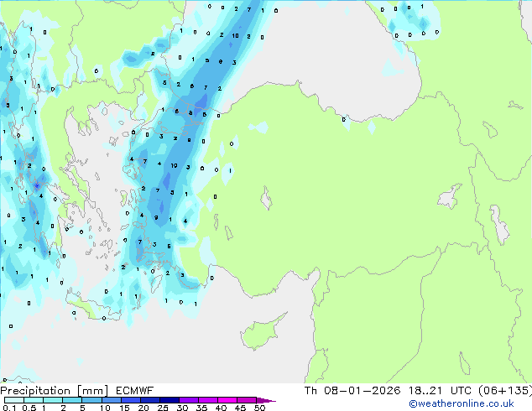This screenshot has height=411, width=532.
Task: Click the 15–20 mm royal blue legend swatch
Action: (x=130, y=400)
